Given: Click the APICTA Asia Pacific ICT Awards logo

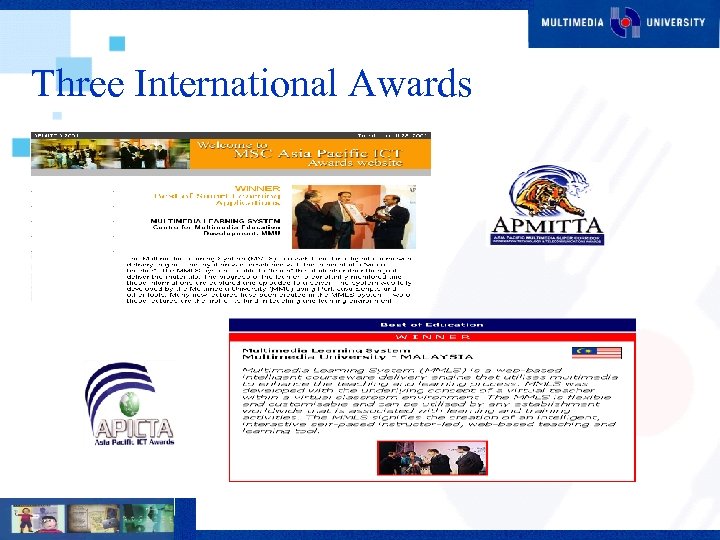Looking at the screenshot, I should pos(130,404).
